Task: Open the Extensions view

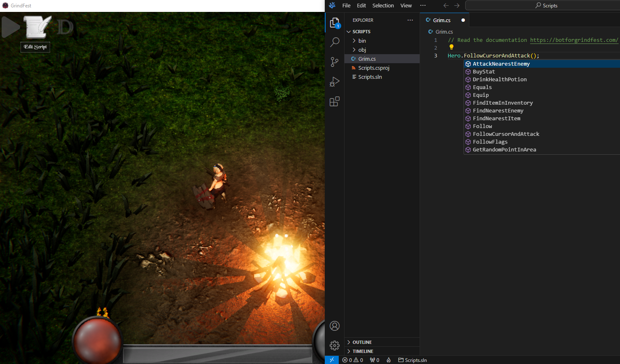Action: click(335, 101)
